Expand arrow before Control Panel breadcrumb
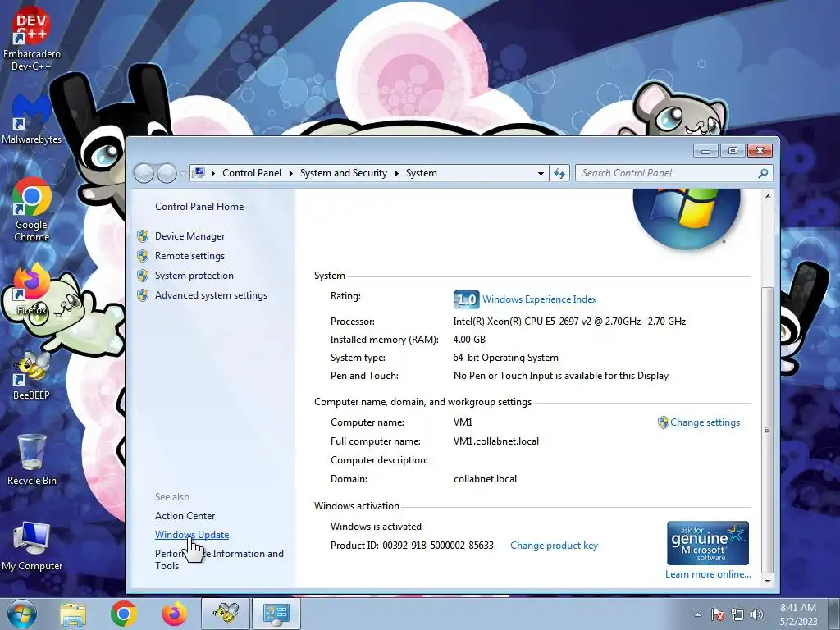 pyautogui.click(x=213, y=173)
